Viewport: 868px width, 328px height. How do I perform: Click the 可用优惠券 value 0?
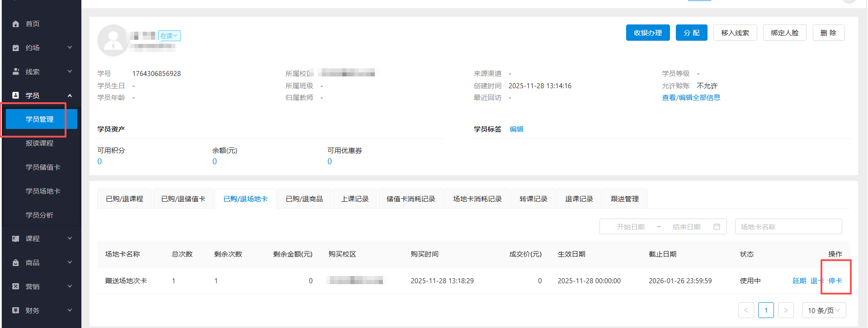tap(330, 162)
